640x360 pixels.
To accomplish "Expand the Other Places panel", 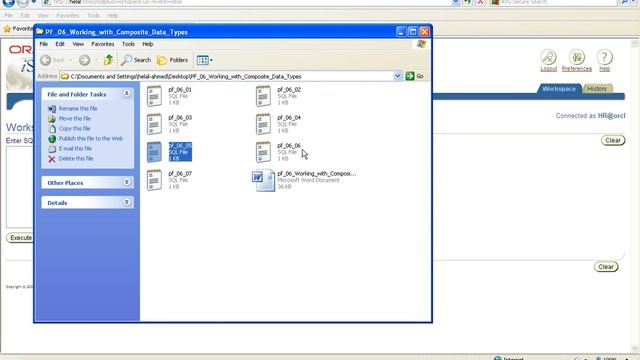I will click(127, 182).
